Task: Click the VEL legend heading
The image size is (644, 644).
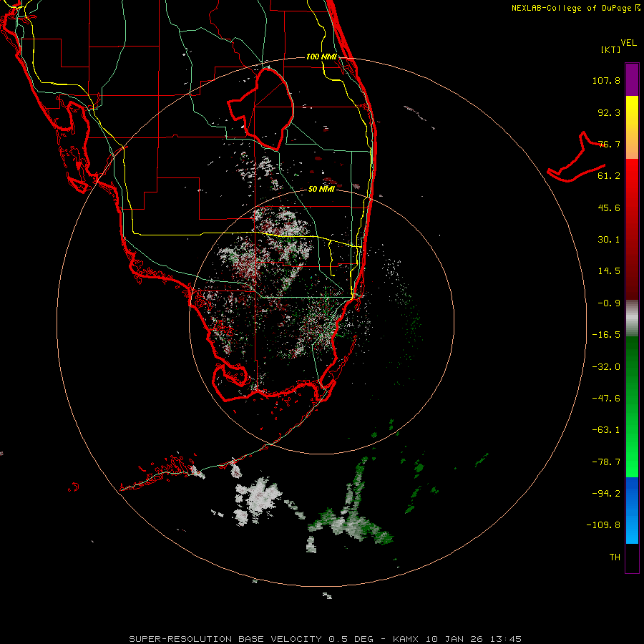Action: [628, 43]
